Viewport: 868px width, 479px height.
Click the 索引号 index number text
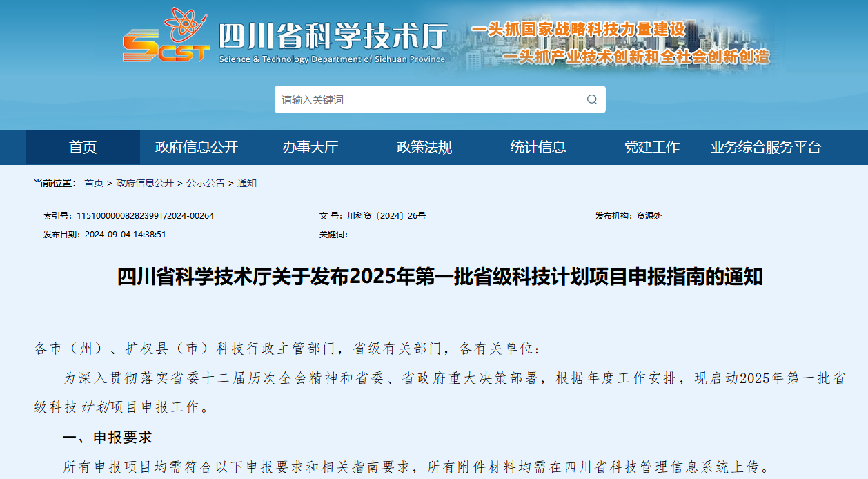(129, 216)
